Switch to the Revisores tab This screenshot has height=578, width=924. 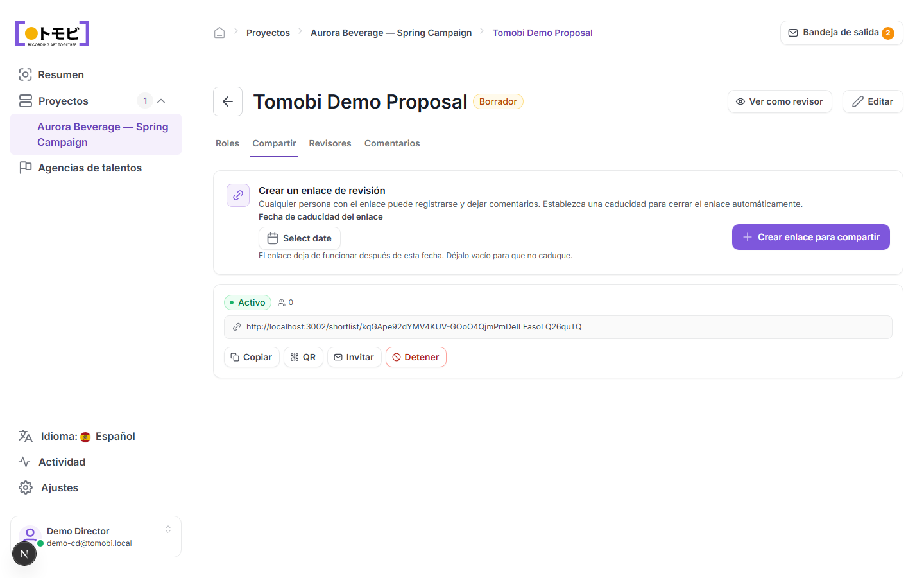pyautogui.click(x=330, y=143)
